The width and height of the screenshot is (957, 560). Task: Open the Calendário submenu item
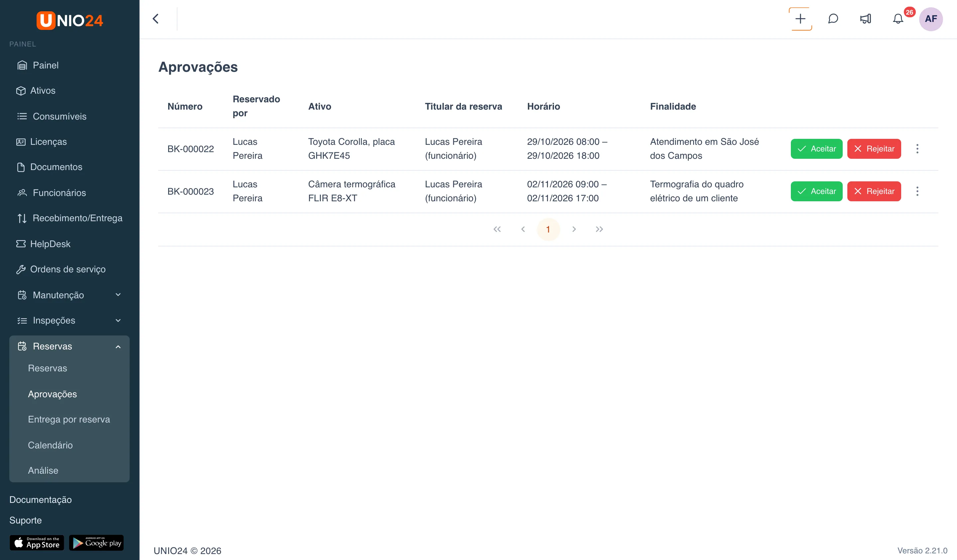(50, 445)
